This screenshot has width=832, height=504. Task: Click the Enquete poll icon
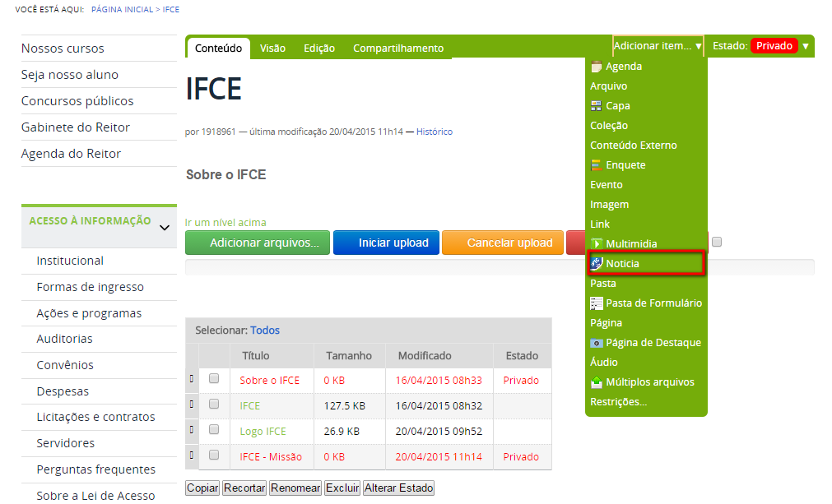pos(597,164)
